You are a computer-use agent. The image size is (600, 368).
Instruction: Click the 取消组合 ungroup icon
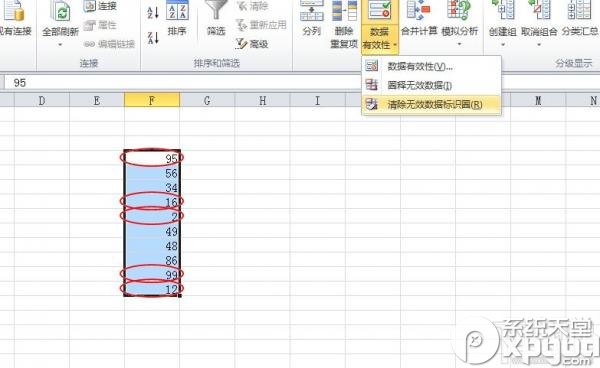[x=539, y=18]
